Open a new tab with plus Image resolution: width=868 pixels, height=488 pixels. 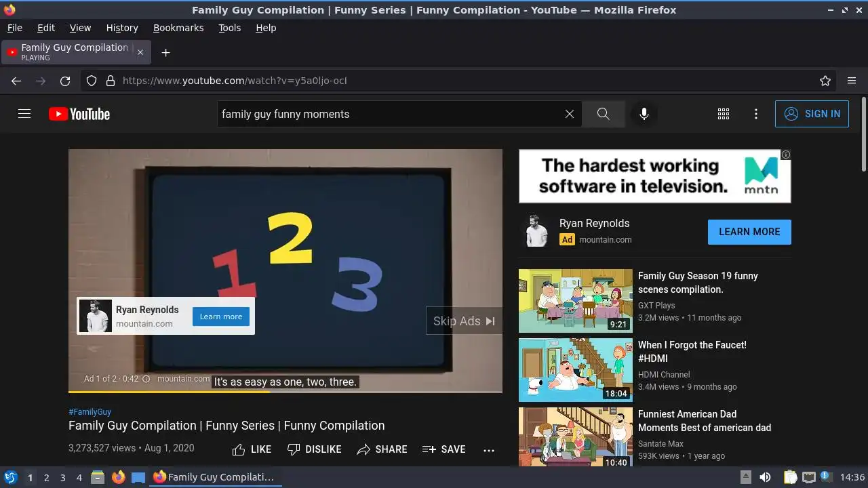[x=165, y=52]
